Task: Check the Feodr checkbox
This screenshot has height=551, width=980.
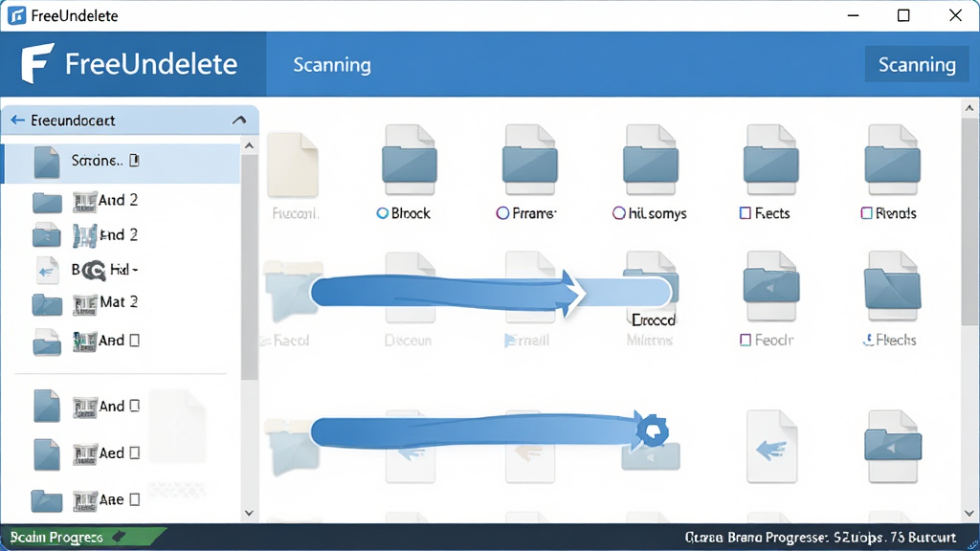Action: click(745, 340)
